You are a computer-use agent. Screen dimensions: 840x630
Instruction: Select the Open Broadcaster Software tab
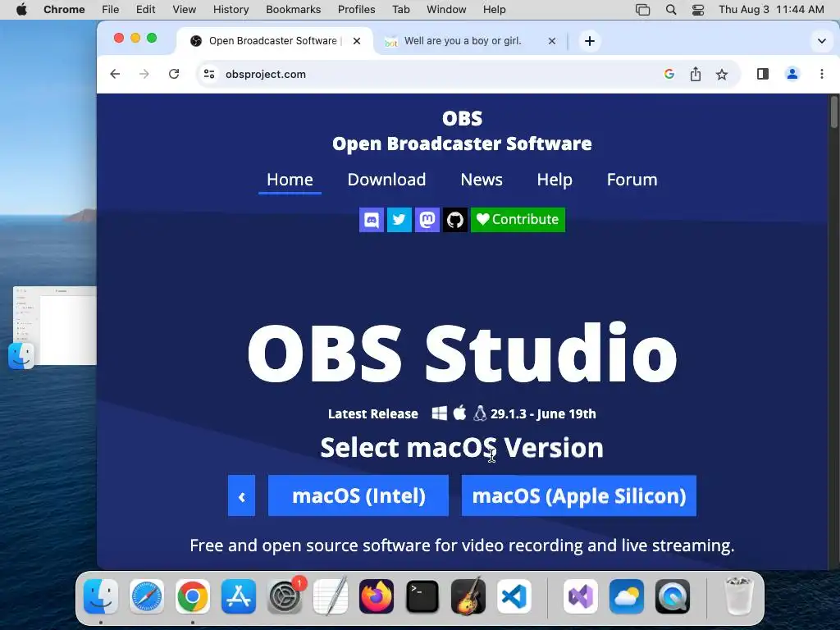(273, 41)
